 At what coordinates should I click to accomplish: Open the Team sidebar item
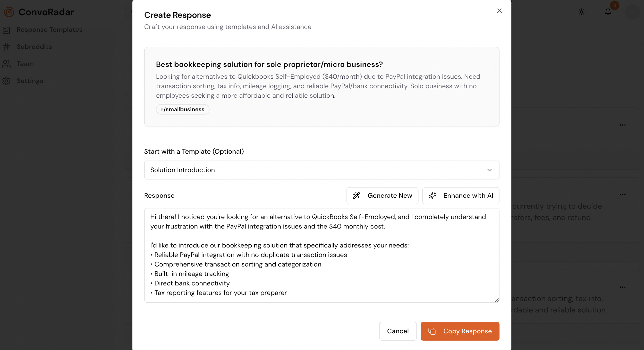[x=25, y=64]
